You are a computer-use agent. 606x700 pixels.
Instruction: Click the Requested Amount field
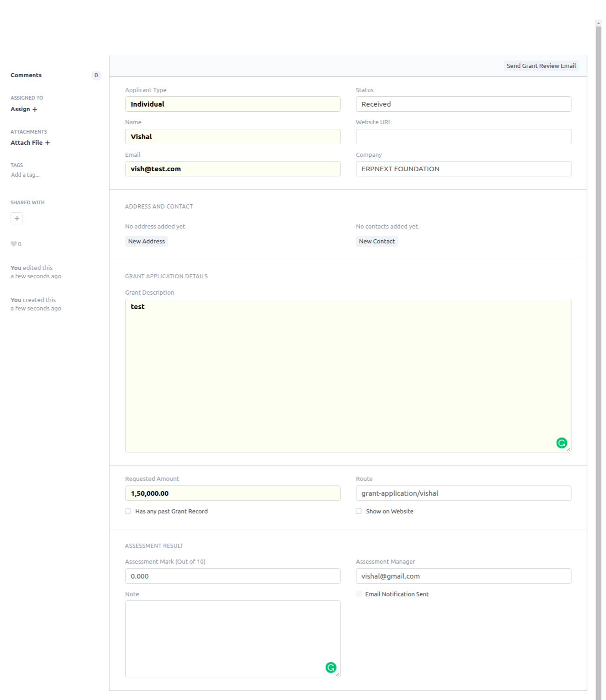coord(232,493)
